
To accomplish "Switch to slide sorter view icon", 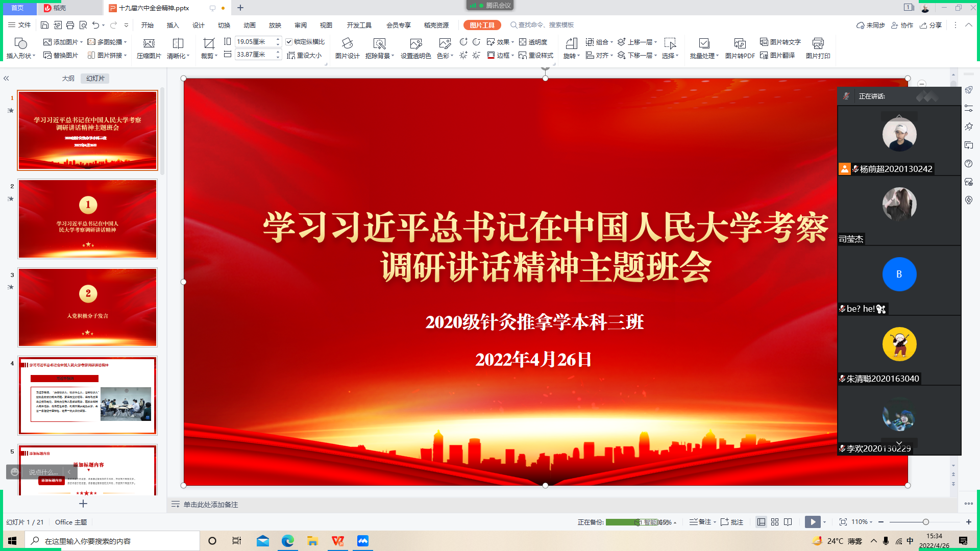I will tap(775, 522).
